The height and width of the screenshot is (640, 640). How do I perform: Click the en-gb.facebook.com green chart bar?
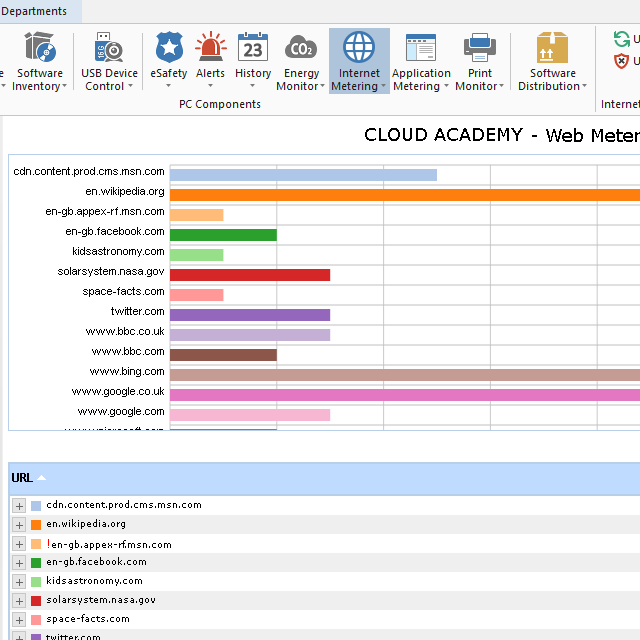[x=223, y=235]
